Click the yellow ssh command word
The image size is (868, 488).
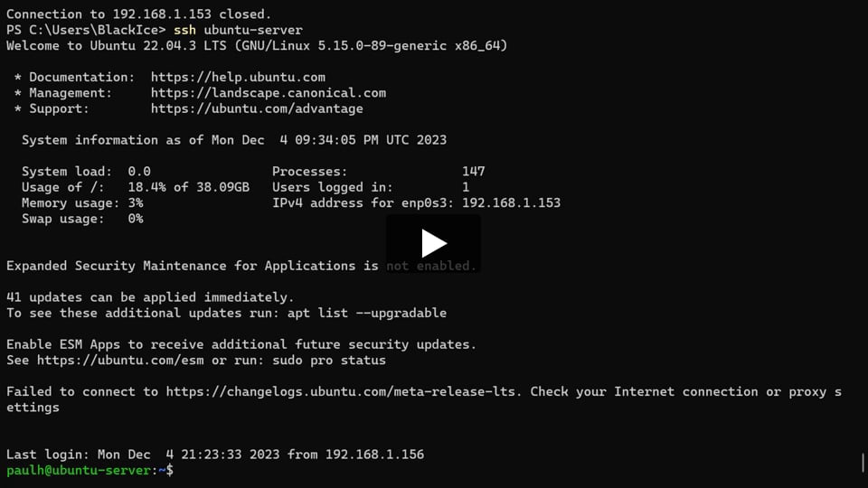click(184, 30)
